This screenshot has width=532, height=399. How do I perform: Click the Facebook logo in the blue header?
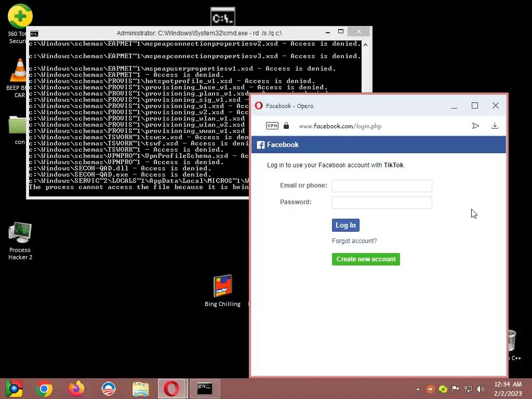[x=261, y=145]
